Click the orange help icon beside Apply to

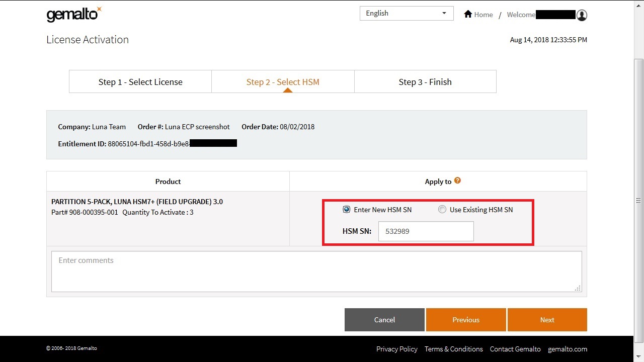[457, 181]
